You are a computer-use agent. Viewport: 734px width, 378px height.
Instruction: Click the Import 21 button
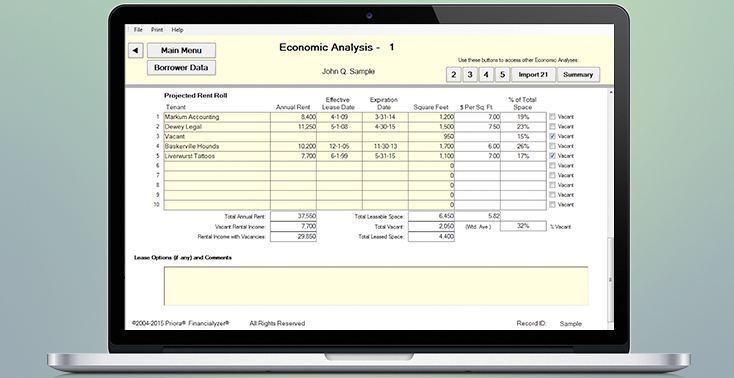point(533,75)
